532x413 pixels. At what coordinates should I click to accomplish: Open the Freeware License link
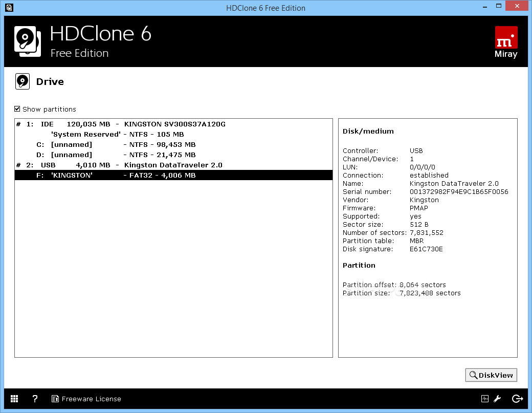pyautogui.click(x=86, y=399)
